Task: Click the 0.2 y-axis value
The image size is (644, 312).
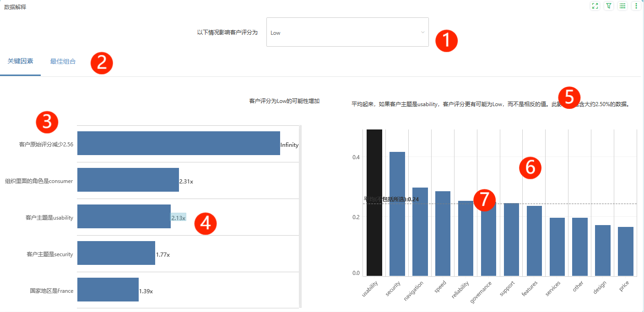Action: [x=356, y=217]
